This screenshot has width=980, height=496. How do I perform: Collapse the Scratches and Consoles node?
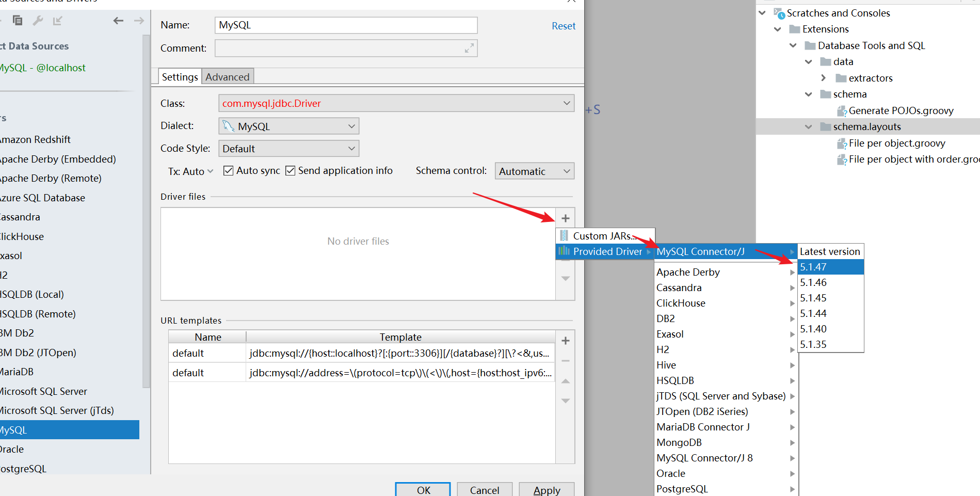click(x=762, y=13)
